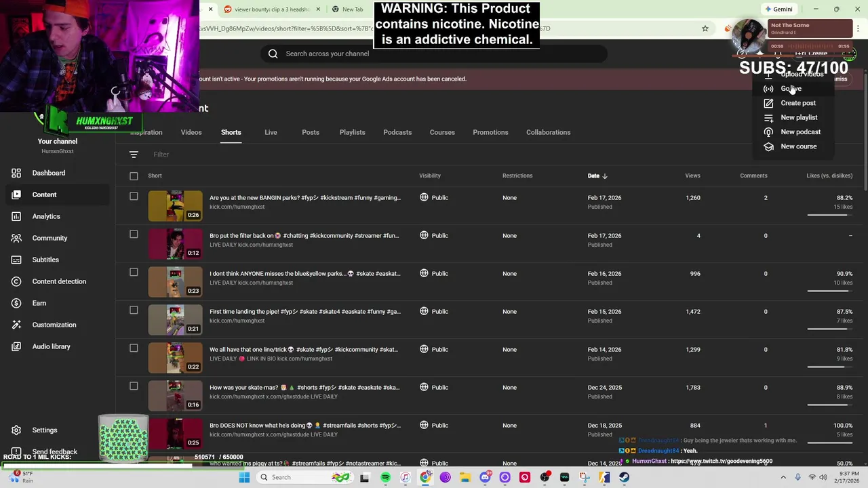Select checkbox for skate-mas short
868x488 pixels.
(x=134, y=386)
